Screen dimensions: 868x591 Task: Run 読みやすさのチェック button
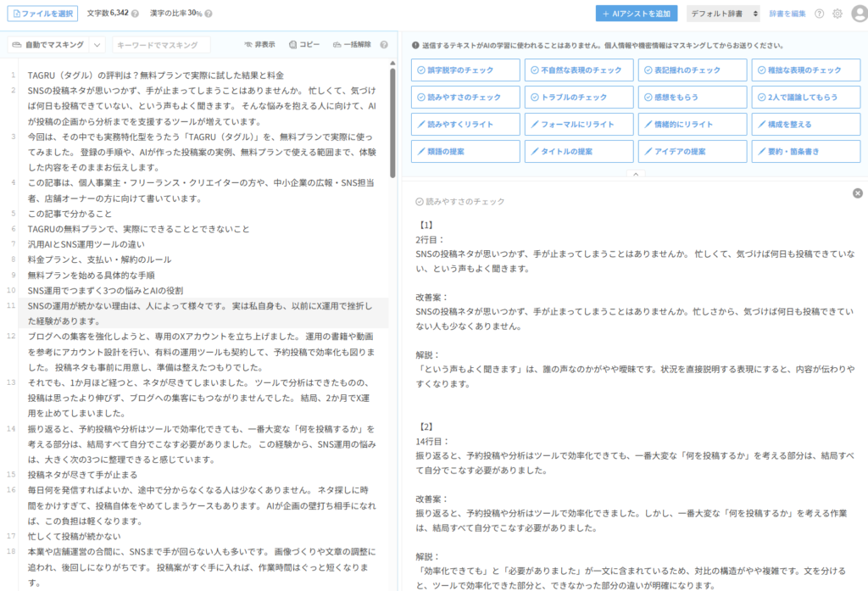[465, 97]
